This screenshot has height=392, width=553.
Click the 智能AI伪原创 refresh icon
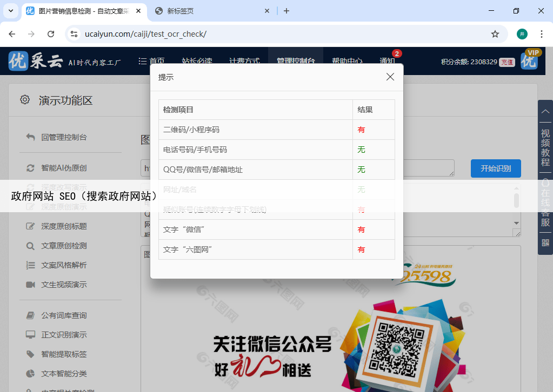tap(31, 168)
